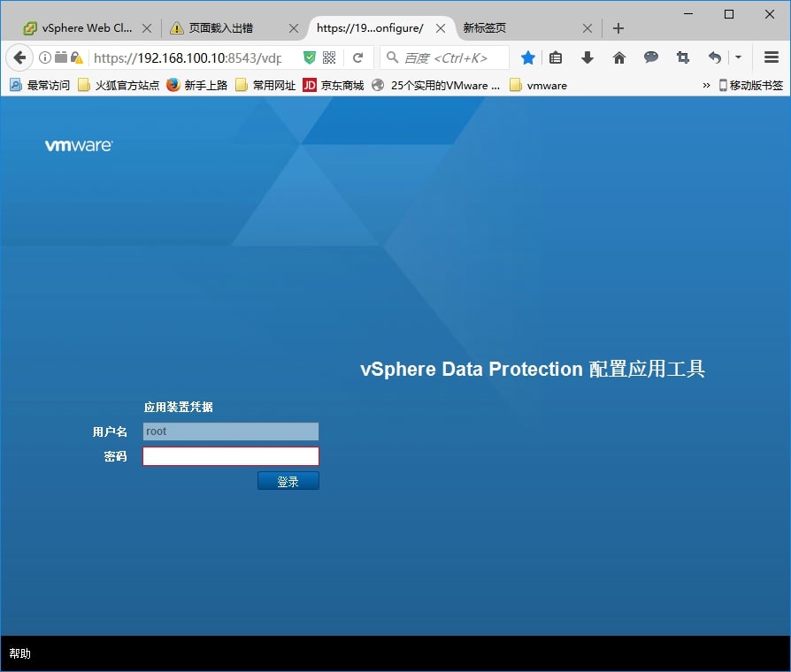Image resolution: width=791 pixels, height=672 pixels.
Task: Open a new tab with plus button
Action: click(x=618, y=28)
